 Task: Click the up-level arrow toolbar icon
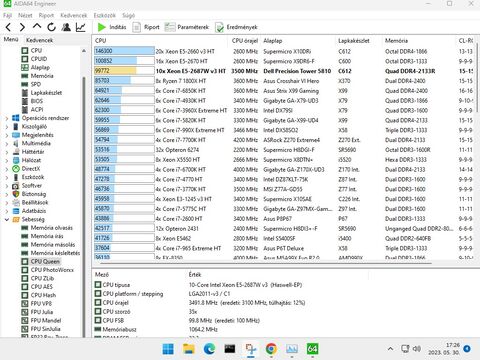[37, 27]
